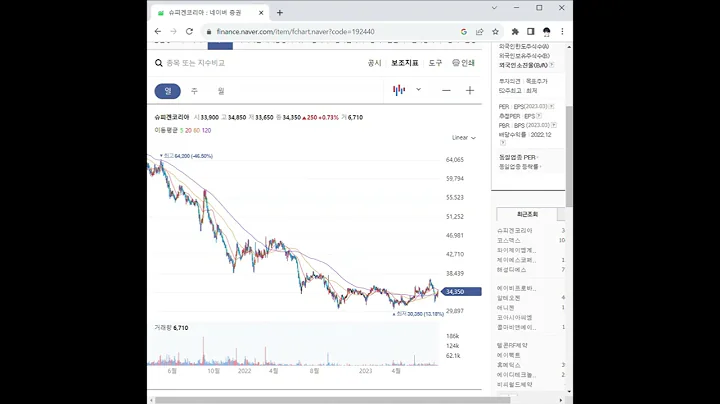720x404 pixels.
Task: Print the chart with 인쇄 button
Action: (463, 63)
